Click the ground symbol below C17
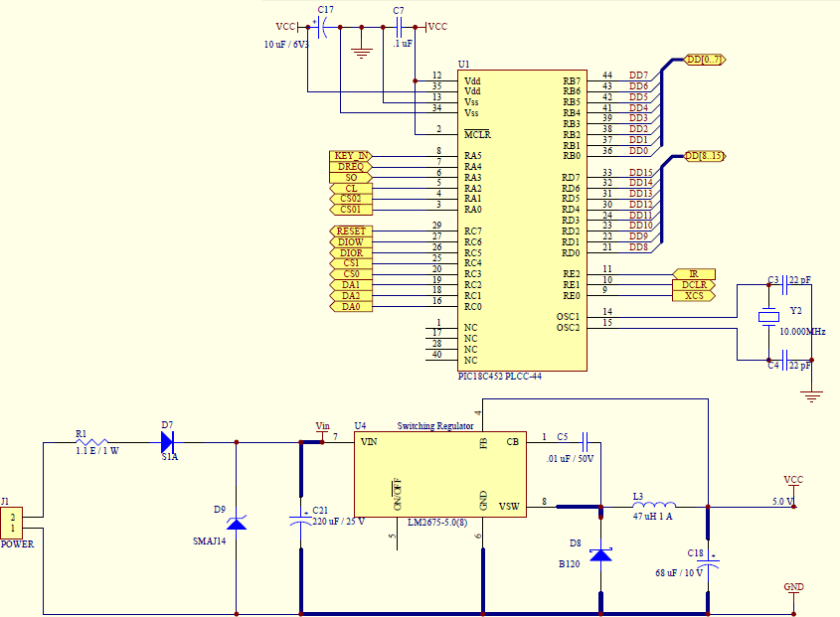This screenshot has width=840, height=617. pyautogui.click(x=362, y=53)
